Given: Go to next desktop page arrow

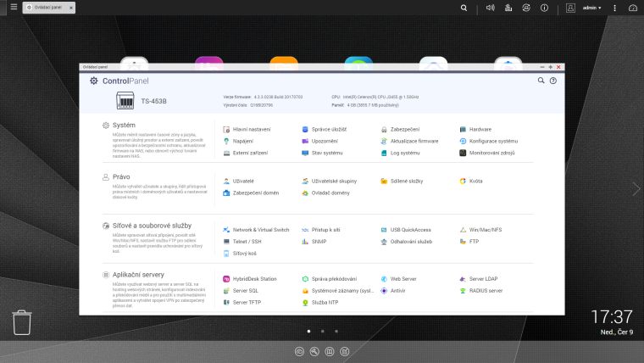Looking at the screenshot, I should tap(636, 189).
